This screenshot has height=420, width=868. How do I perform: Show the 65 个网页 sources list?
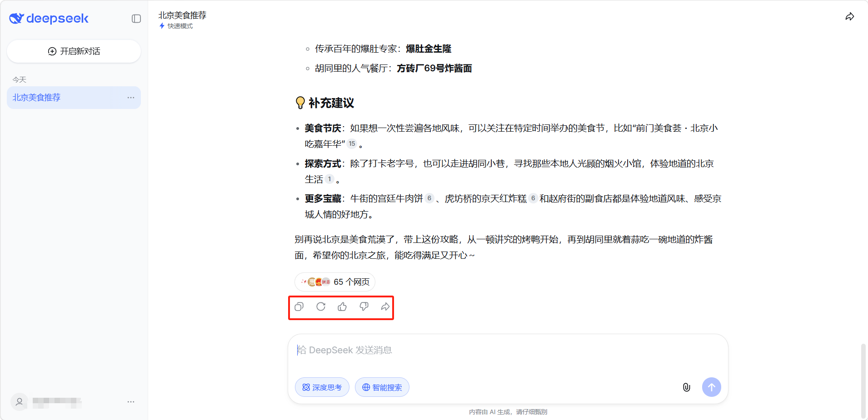335,282
